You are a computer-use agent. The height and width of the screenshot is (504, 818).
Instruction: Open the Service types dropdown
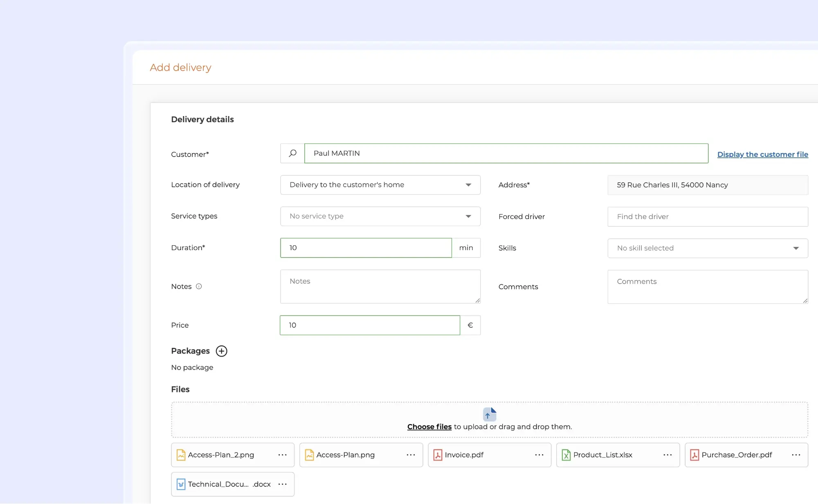click(380, 216)
